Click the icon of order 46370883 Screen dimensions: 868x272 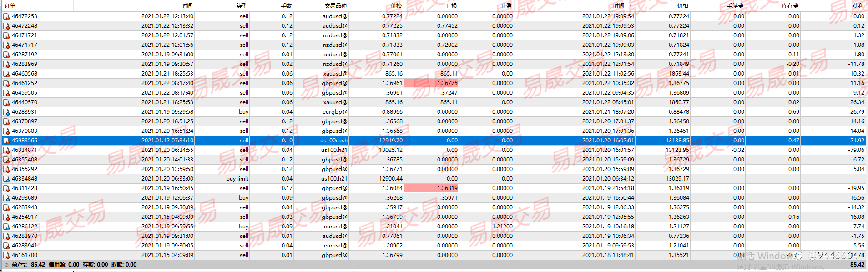pos(6,131)
